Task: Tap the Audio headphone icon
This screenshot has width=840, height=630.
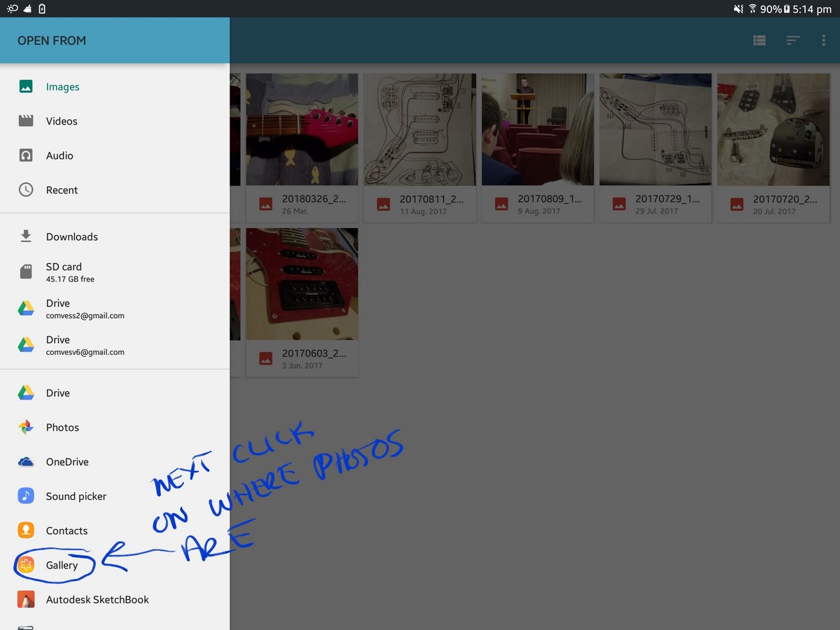Action: (x=26, y=155)
